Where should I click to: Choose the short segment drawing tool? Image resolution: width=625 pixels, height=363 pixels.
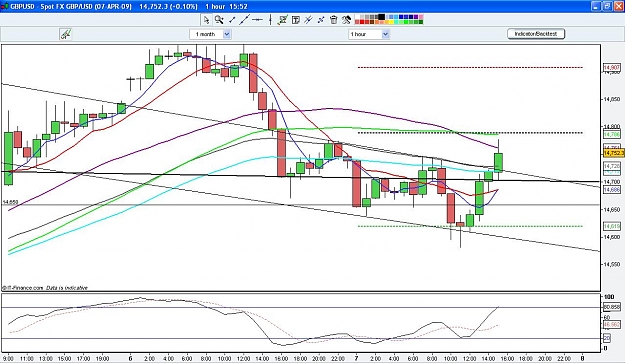pyautogui.click(x=232, y=20)
